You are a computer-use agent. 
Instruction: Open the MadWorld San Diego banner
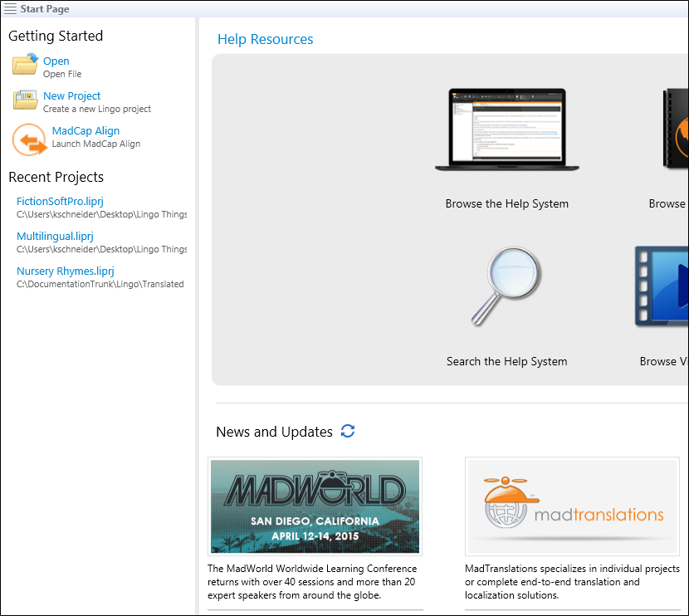pyautogui.click(x=315, y=506)
